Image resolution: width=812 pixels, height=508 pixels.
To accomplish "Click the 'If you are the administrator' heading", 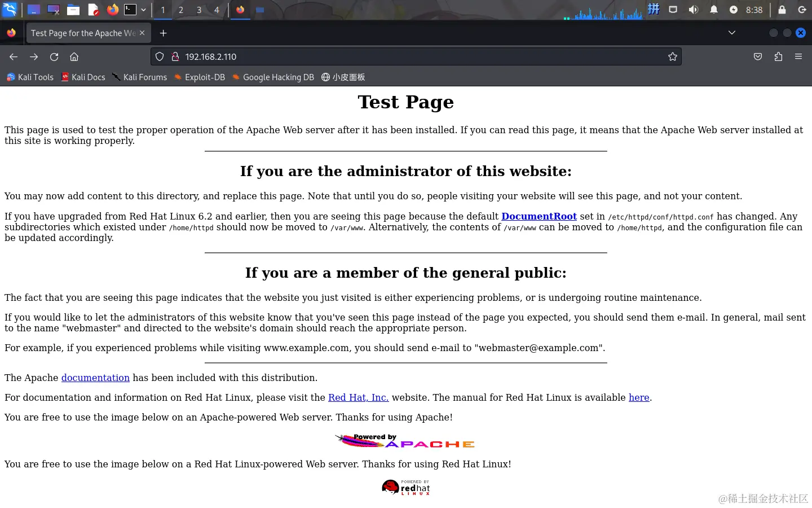I will (x=406, y=171).
